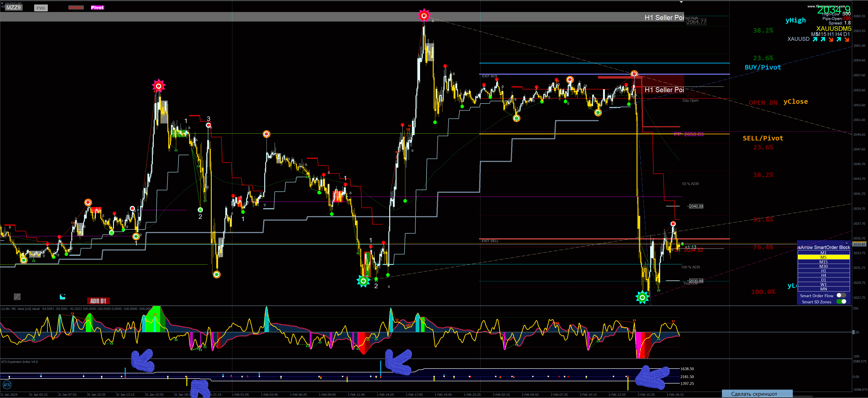Screen dimensions: 868x398
Task: Click the chain link icon on chart
Action: point(17,297)
